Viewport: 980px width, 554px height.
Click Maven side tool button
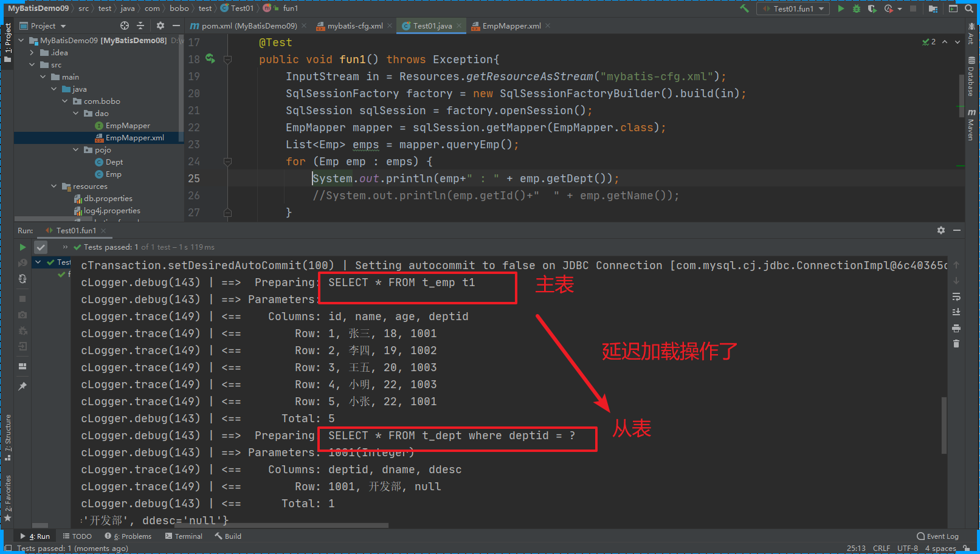click(x=971, y=125)
